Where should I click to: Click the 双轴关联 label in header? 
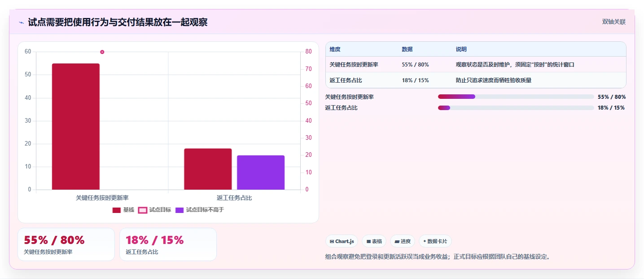pos(614,22)
